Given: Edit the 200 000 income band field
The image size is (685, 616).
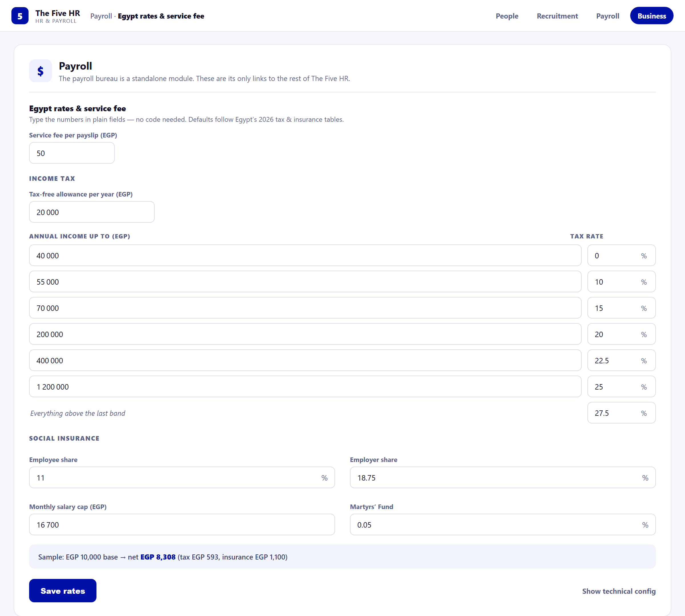Looking at the screenshot, I should pyautogui.click(x=305, y=334).
